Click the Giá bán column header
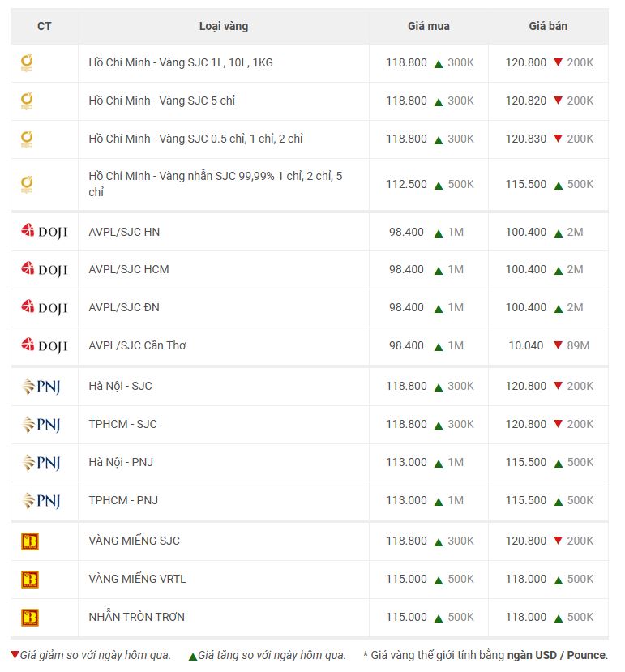Image resolution: width=625 pixels, height=672 pixels. point(548,26)
